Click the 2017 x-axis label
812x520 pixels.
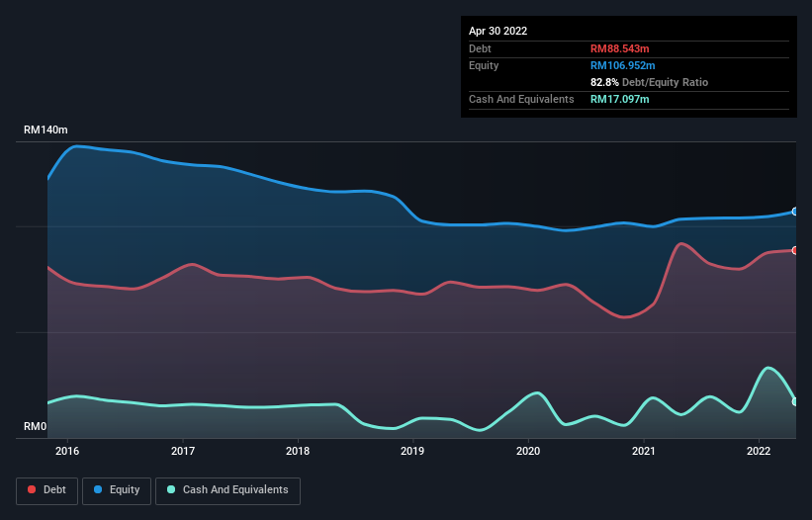183,451
